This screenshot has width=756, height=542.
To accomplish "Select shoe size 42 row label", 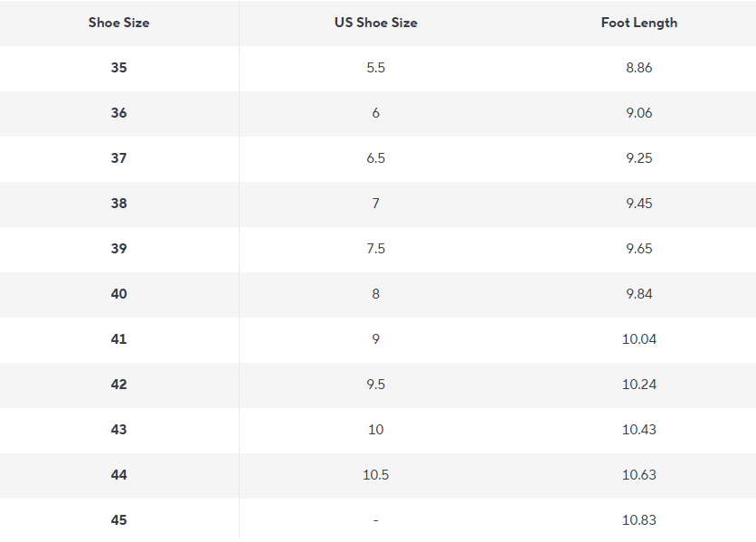I will point(118,385).
